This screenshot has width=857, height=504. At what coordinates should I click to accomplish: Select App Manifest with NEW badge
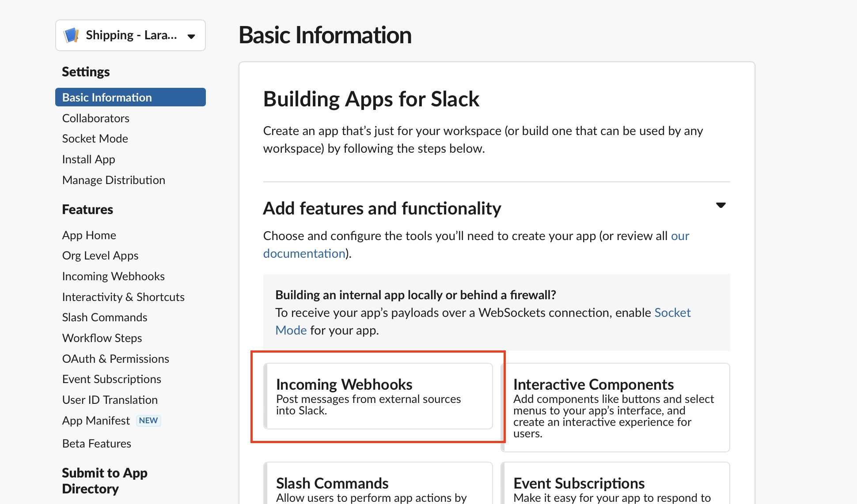[96, 420]
